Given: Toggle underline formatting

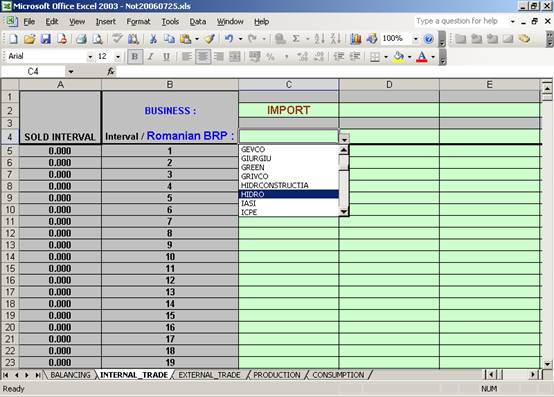Looking at the screenshot, I should point(166,57).
